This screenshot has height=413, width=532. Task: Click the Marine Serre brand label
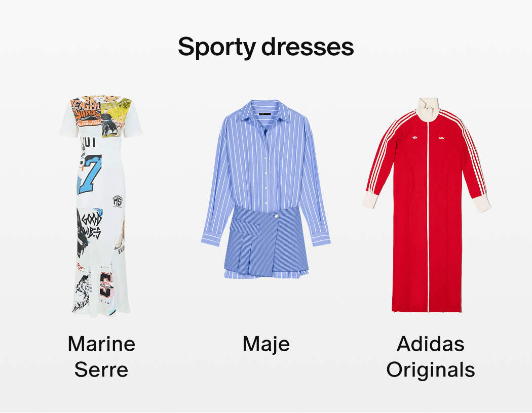click(101, 356)
